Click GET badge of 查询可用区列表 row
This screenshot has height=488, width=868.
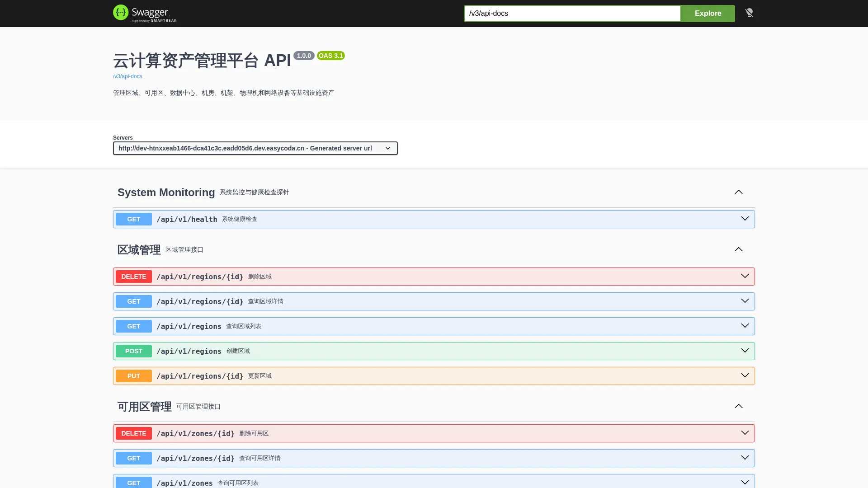tap(134, 483)
